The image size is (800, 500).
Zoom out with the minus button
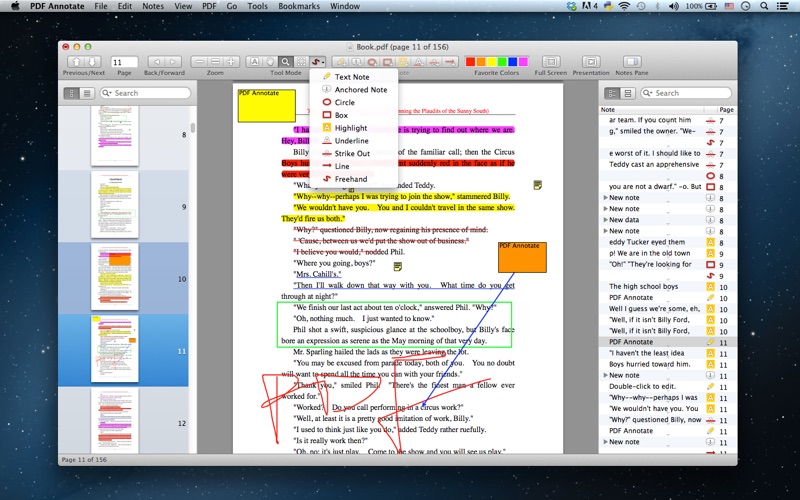(199, 62)
